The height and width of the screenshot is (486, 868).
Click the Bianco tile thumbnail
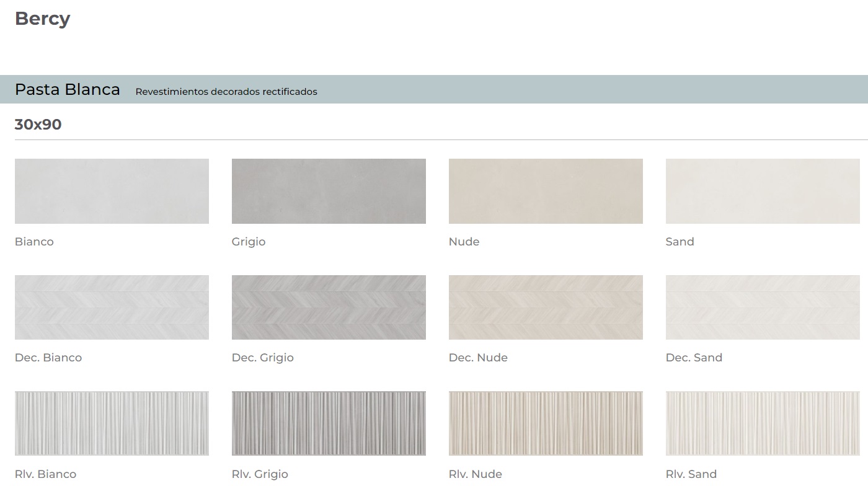click(x=112, y=191)
